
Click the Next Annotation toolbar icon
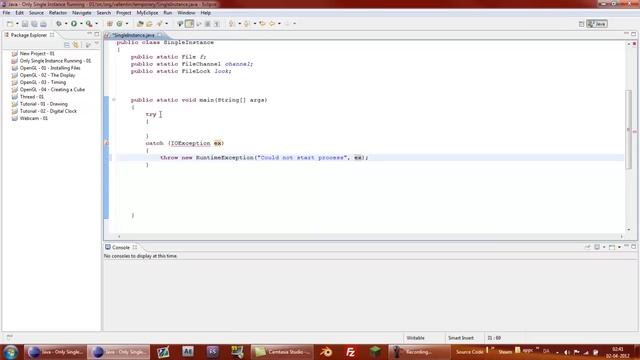(x=232, y=24)
